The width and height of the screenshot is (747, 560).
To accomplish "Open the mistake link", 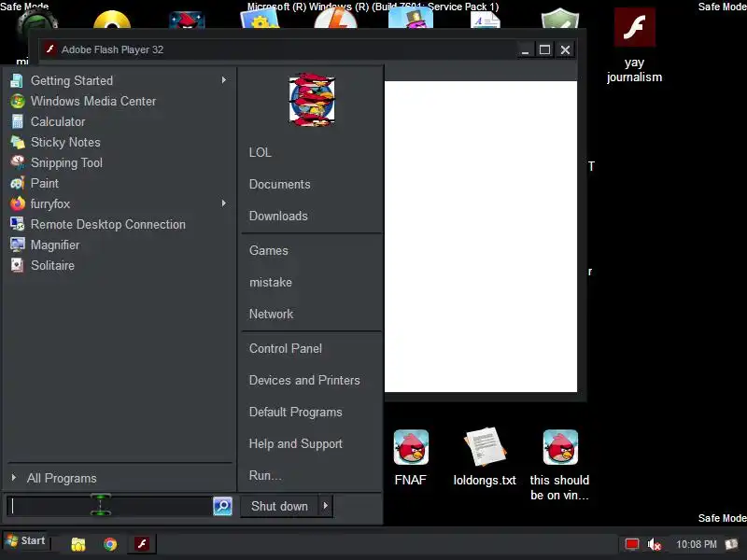I will (271, 282).
